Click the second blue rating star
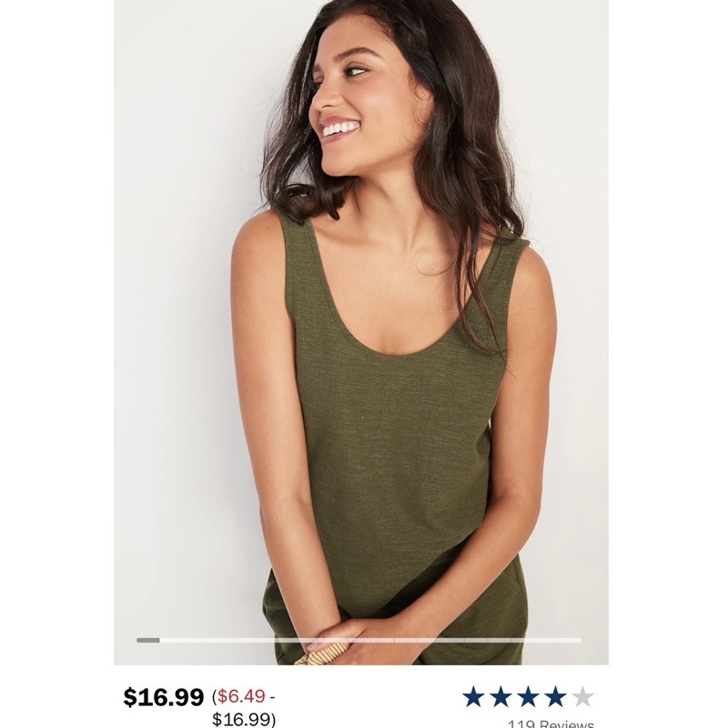Screen dimensions: 728x728 [x=501, y=696]
